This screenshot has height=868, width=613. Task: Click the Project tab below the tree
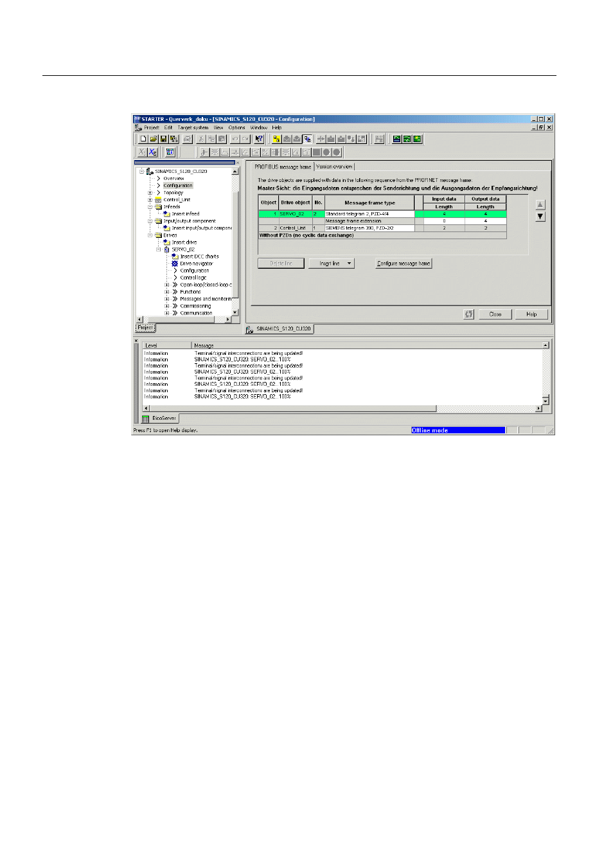tap(145, 328)
